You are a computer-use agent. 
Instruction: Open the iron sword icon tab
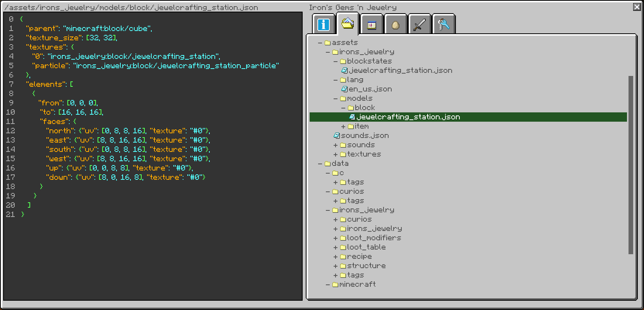click(x=420, y=25)
